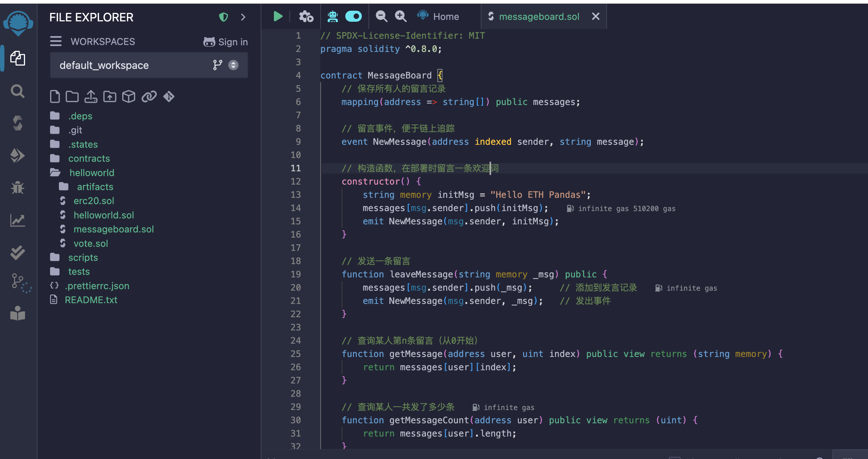The width and height of the screenshot is (868, 459).
Task: Open the Debugger bug icon
Action: 18,188
